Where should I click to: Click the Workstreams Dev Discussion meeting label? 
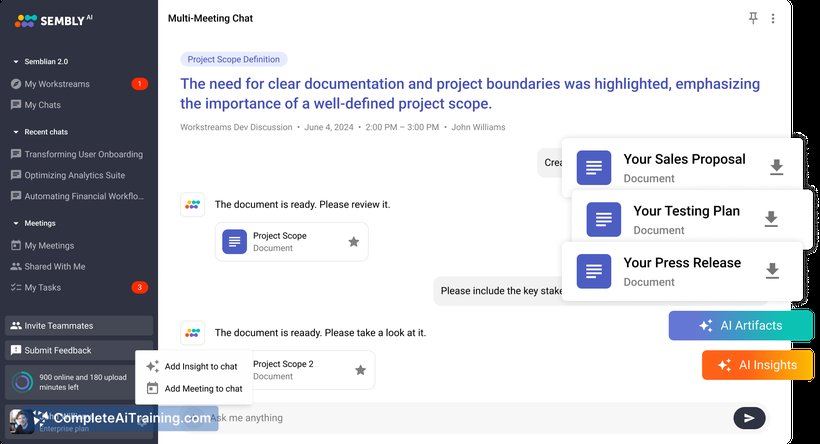[x=236, y=127]
